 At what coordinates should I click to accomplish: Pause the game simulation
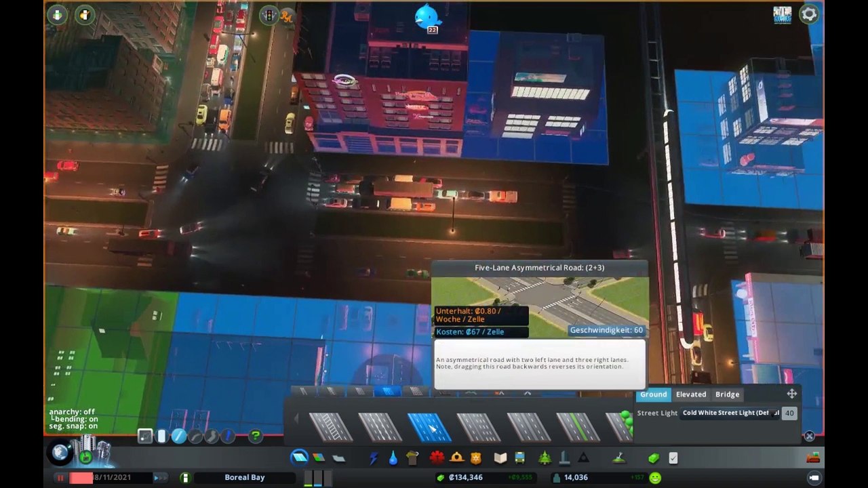60,478
